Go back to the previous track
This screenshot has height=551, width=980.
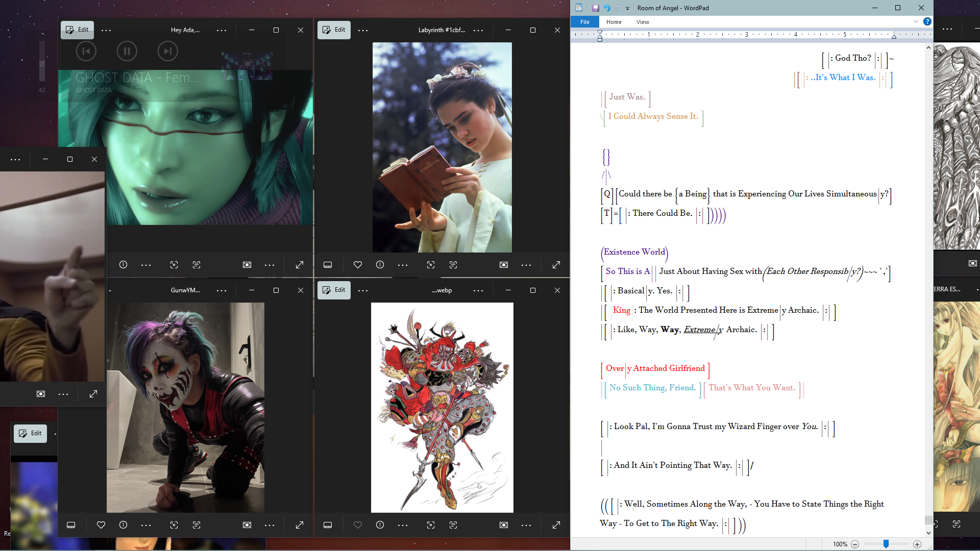click(86, 51)
